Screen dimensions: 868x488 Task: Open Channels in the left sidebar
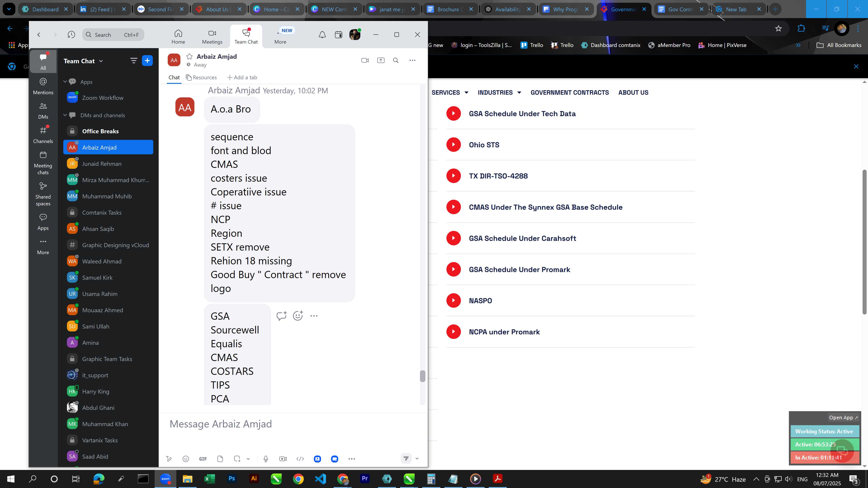[43, 135]
